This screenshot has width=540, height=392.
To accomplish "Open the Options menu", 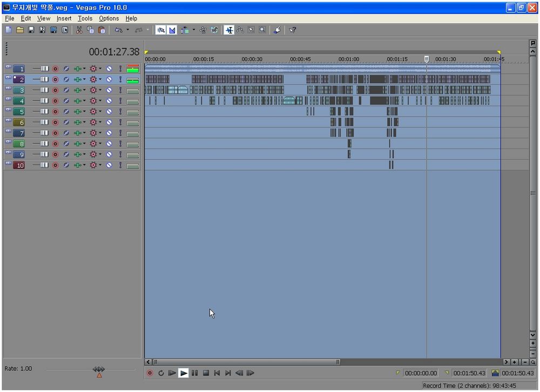I will pos(109,18).
